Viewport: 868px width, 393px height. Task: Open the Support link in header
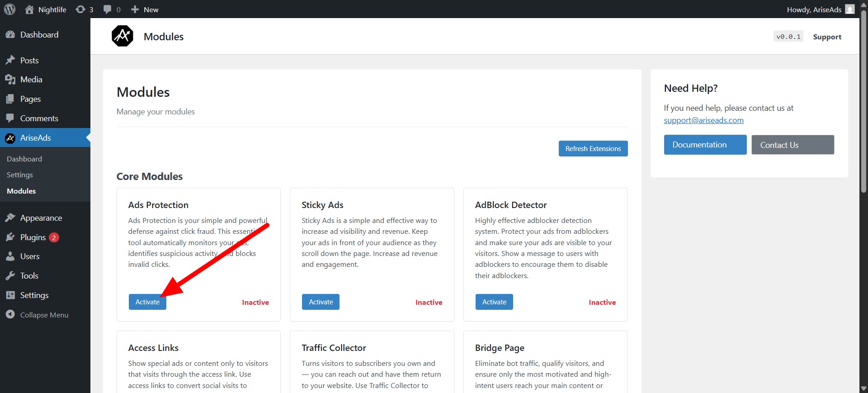tap(827, 37)
